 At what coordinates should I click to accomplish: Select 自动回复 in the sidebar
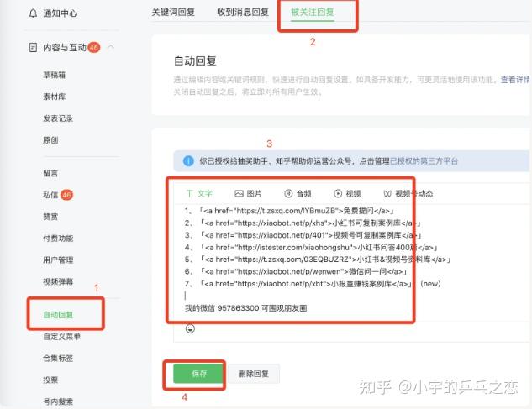(x=58, y=315)
